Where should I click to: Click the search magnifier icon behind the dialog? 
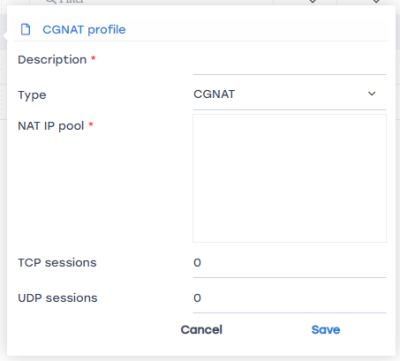50,2
